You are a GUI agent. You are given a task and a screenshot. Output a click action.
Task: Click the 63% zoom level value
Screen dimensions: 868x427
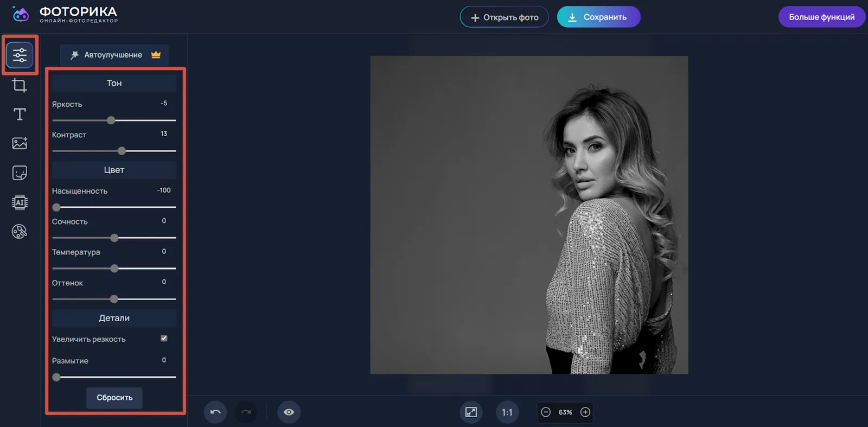pos(565,412)
